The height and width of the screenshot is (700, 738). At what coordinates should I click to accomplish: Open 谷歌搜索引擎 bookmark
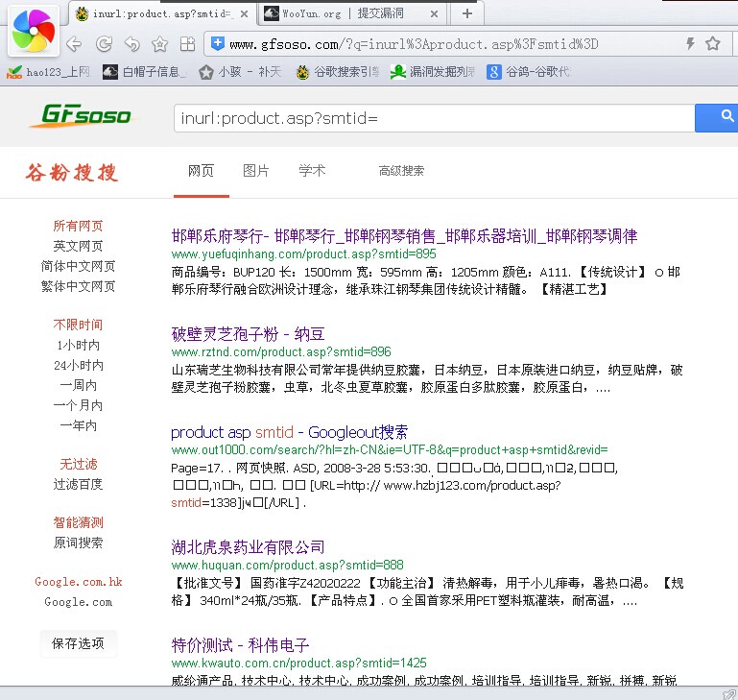tap(338, 72)
